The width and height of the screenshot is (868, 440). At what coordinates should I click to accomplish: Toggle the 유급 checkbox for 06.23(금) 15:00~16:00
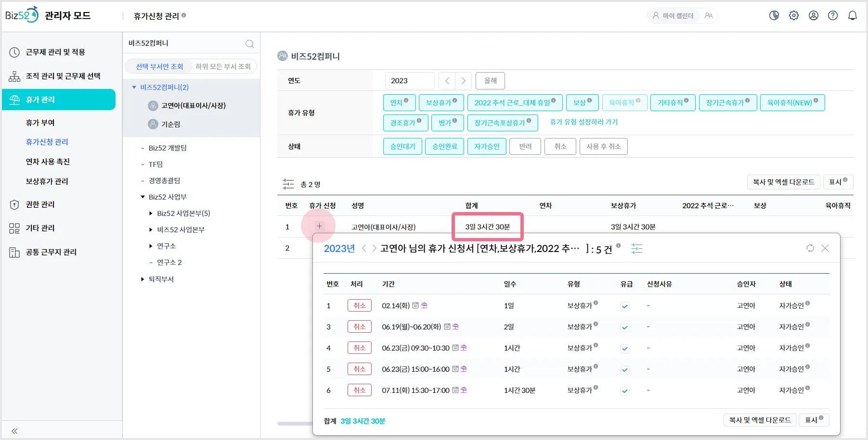coord(625,370)
